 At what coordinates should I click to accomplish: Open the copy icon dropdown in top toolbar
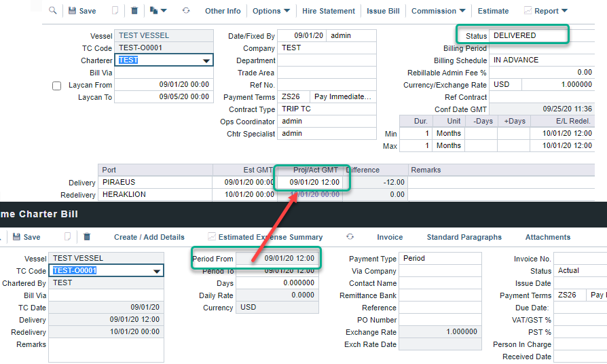point(158,11)
